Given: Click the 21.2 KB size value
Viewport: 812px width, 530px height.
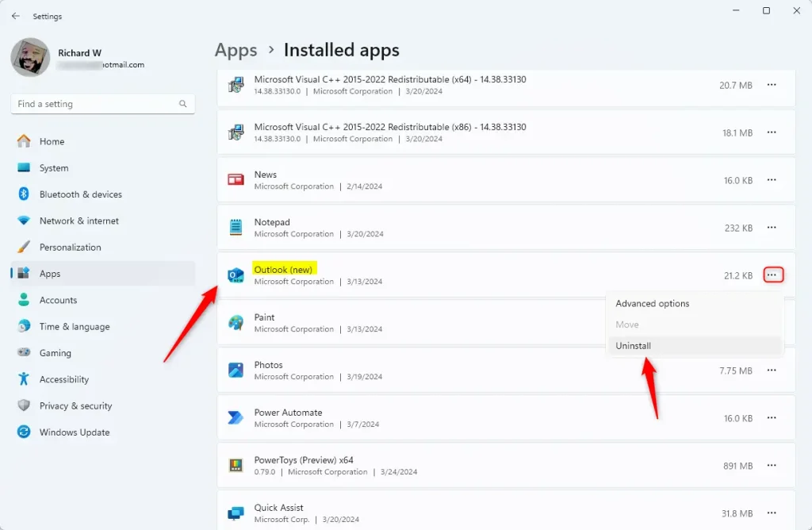Looking at the screenshot, I should pyautogui.click(x=738, y=275).
